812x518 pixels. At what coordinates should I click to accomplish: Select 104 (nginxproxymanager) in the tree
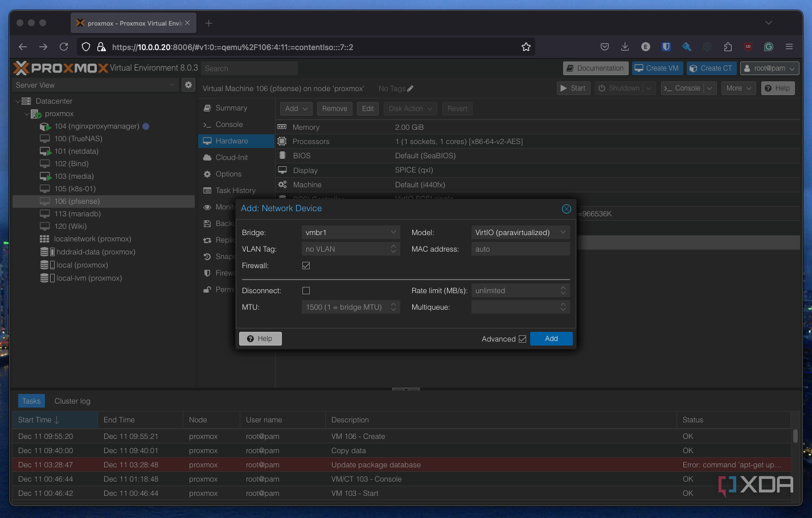click(97, 126)
